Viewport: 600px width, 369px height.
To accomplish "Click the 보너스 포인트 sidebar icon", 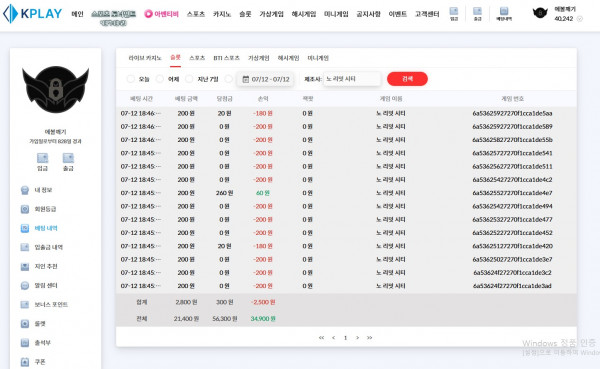I will click(25, 305).
